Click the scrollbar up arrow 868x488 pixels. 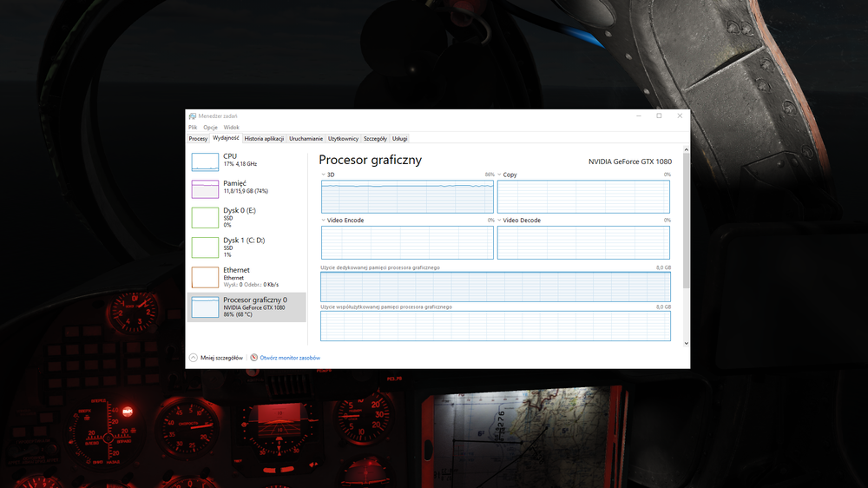pos(687,150)
